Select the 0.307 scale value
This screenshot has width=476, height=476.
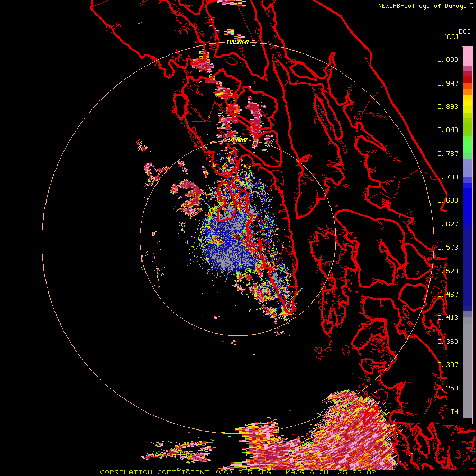click(x=448, y=365)
